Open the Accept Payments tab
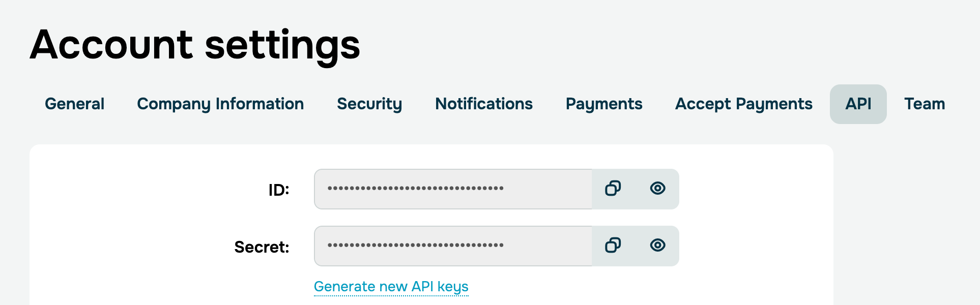 (743, 104)
